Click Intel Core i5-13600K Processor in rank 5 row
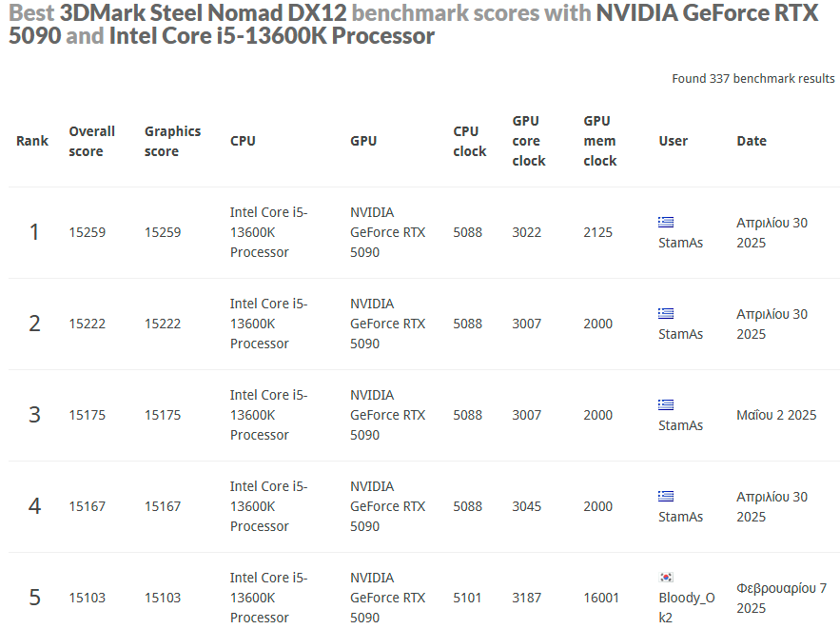The width and height of the screenshot is (840, 629). (x=268, y=598)
